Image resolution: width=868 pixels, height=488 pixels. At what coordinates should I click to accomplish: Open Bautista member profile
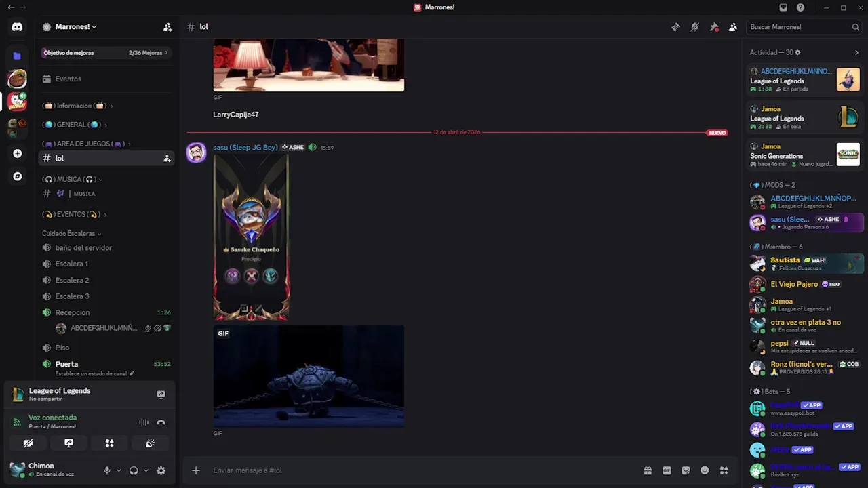[806, 263]
